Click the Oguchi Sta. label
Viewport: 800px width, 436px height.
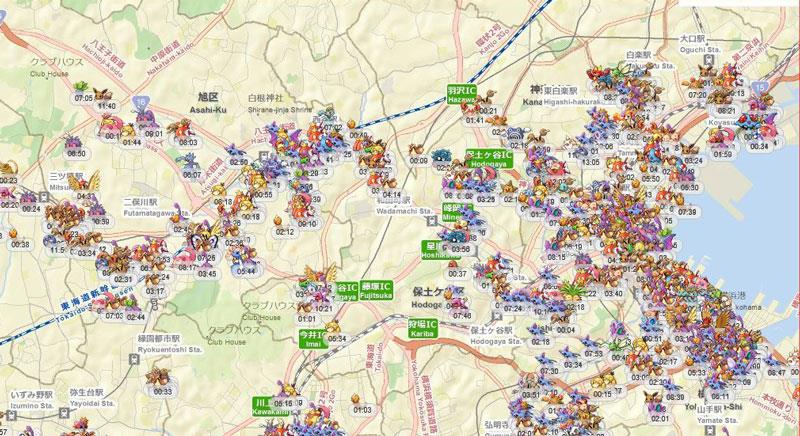click(699, 50)
